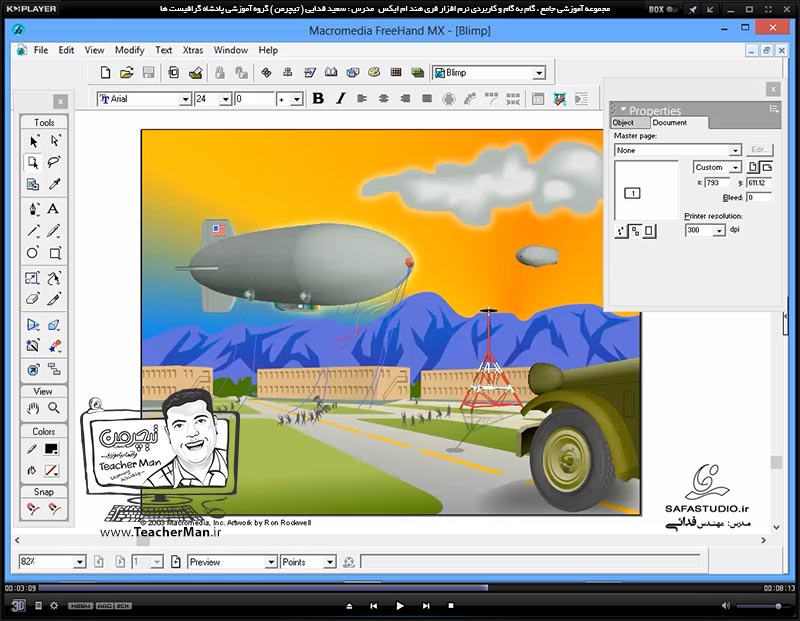Open the Points units dropdown
This screenshot has width=800, height=621.
[x=330, y=562]
